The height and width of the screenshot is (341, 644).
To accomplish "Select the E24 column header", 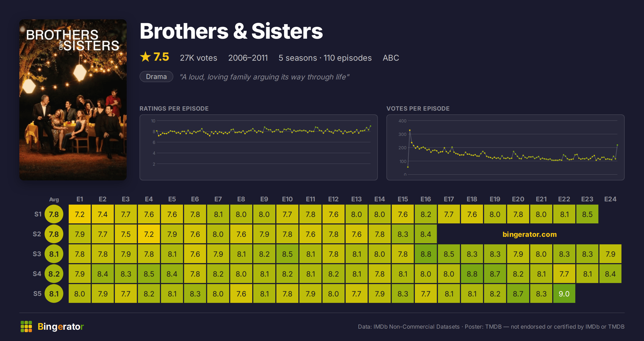I will point(610,199).
